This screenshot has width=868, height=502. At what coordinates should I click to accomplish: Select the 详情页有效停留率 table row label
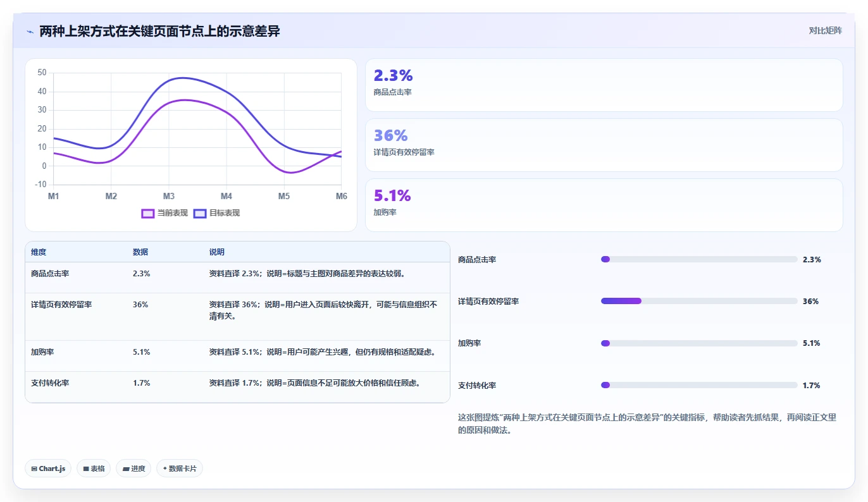[61, 304]
